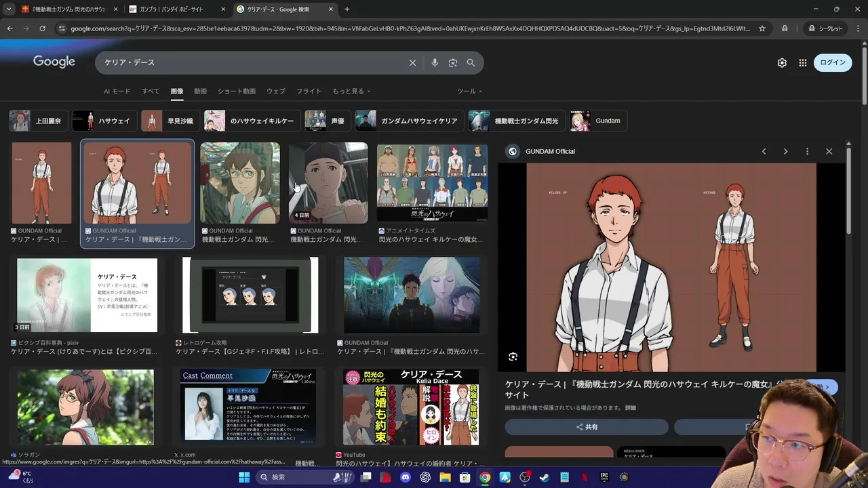The width and height of the screenshot is (868, 488).
Task: Select the 早見沙織 filter chip
Action: pos(170,121)
